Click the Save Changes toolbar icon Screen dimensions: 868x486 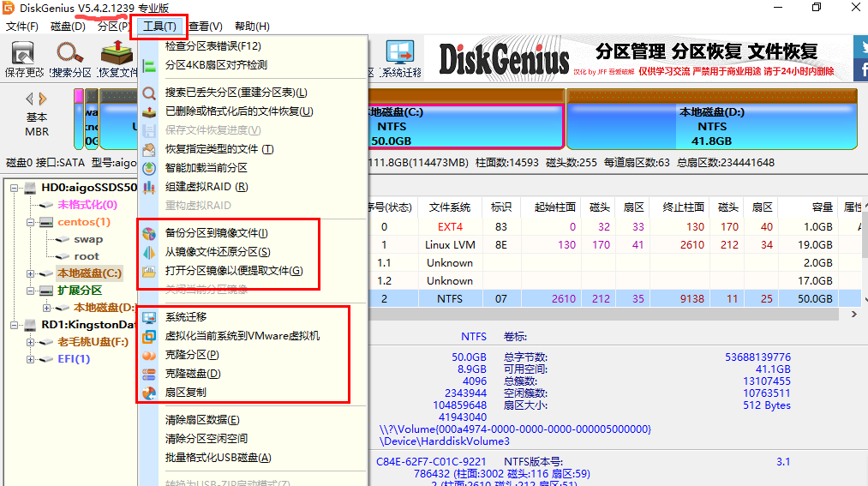coord(23,54)
